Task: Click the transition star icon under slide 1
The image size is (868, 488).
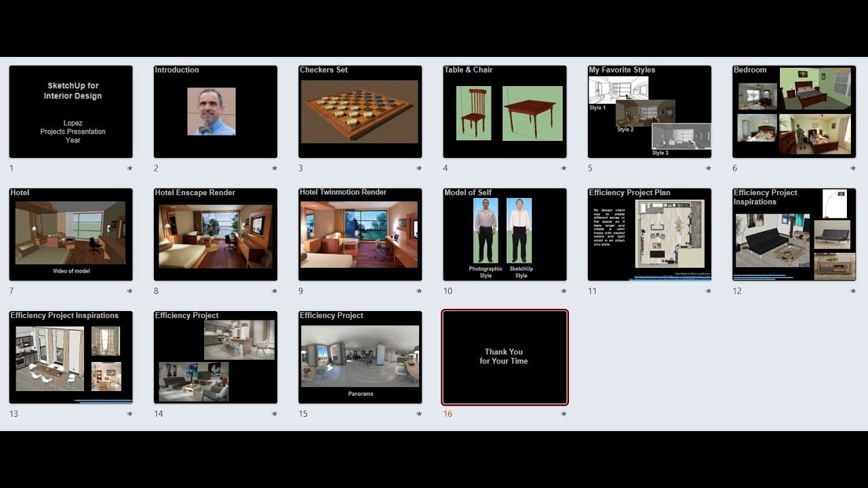Action: coord(130,168)
